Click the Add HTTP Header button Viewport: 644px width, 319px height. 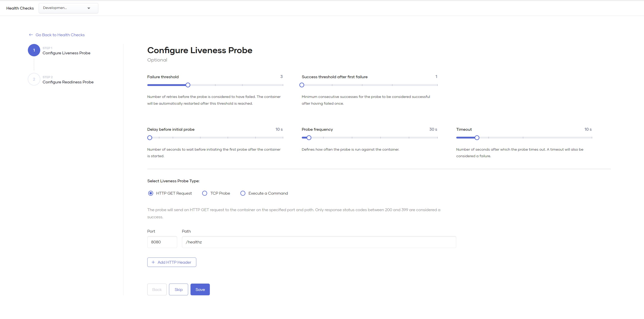click(x=171, y=262)
